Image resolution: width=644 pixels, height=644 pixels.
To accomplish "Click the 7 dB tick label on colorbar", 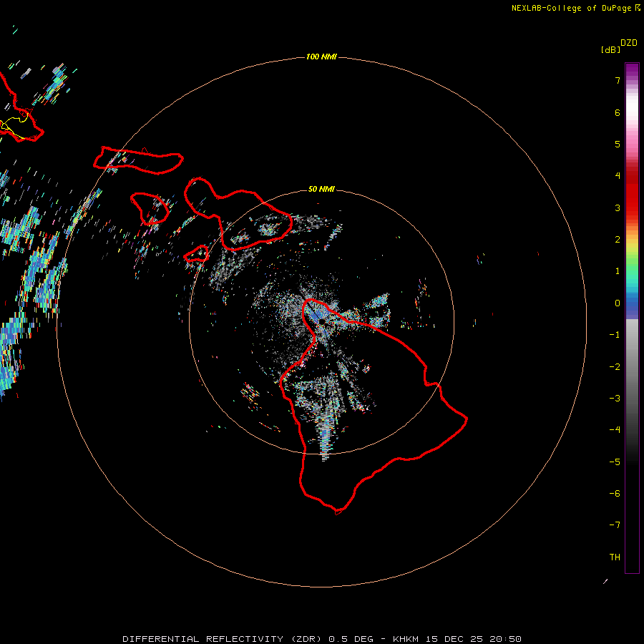I will [618, 81].
